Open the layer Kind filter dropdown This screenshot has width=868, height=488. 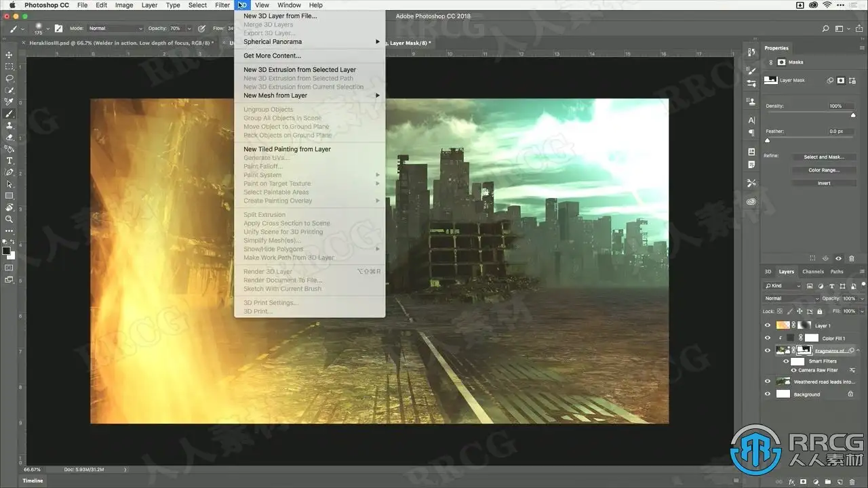[x=783, y=286]
